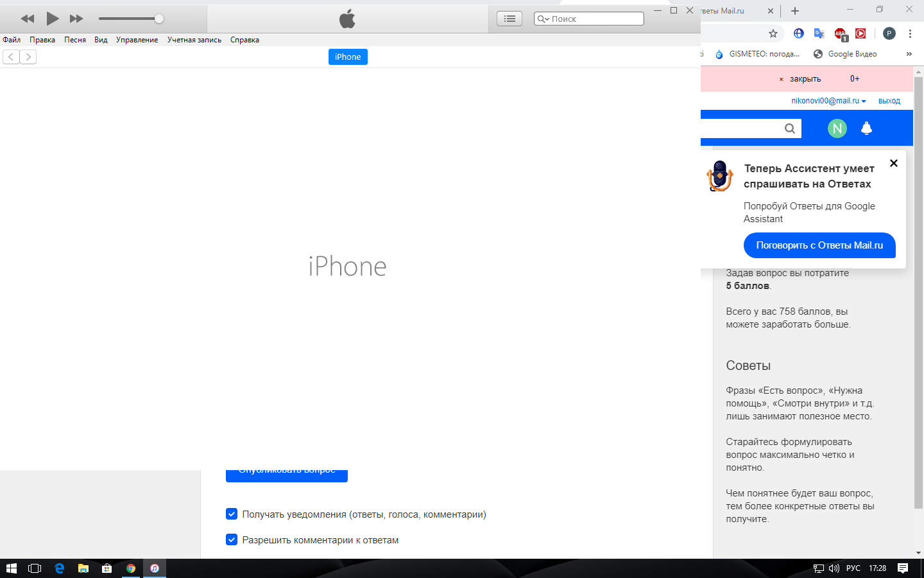Open the Google Видео bookmark
This screenshot has height=578, width=924.
pos(845,54)
